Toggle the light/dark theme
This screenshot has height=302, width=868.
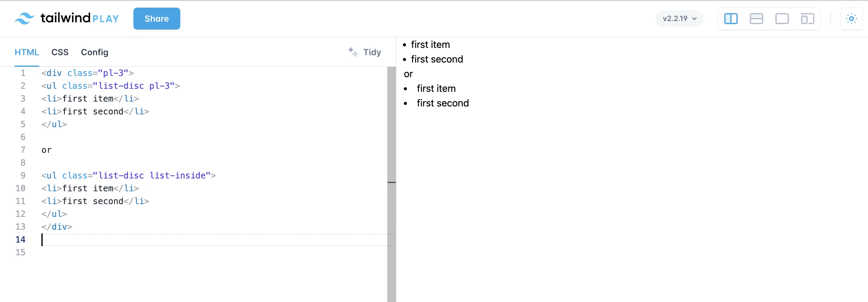tap(851, 19)
